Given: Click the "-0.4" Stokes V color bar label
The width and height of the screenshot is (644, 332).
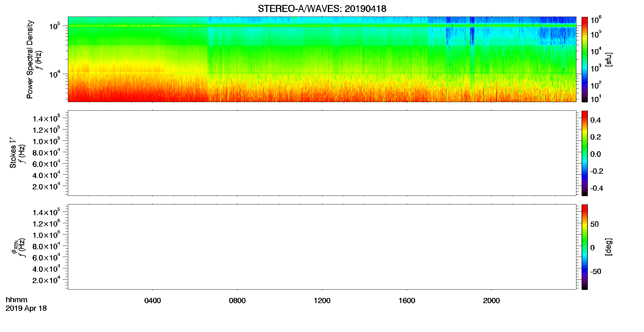Looking at the screenshot, I should pos(597,188).
